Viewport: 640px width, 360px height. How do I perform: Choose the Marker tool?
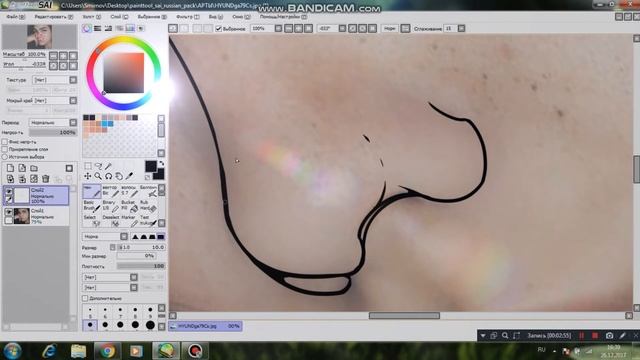128,220
